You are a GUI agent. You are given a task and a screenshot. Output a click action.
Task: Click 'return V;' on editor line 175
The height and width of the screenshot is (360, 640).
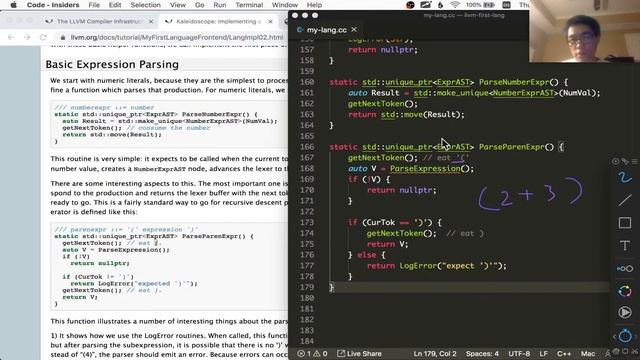pos(387,244)
